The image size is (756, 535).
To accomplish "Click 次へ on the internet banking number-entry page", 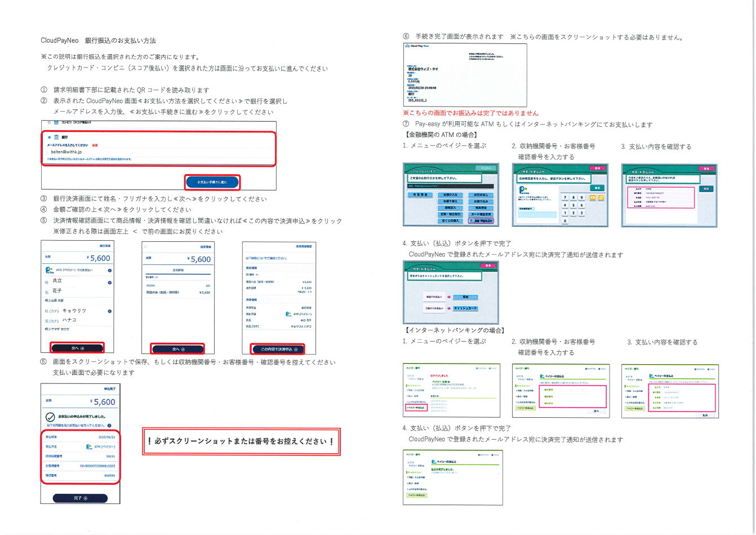I will [x=596, y=411].
